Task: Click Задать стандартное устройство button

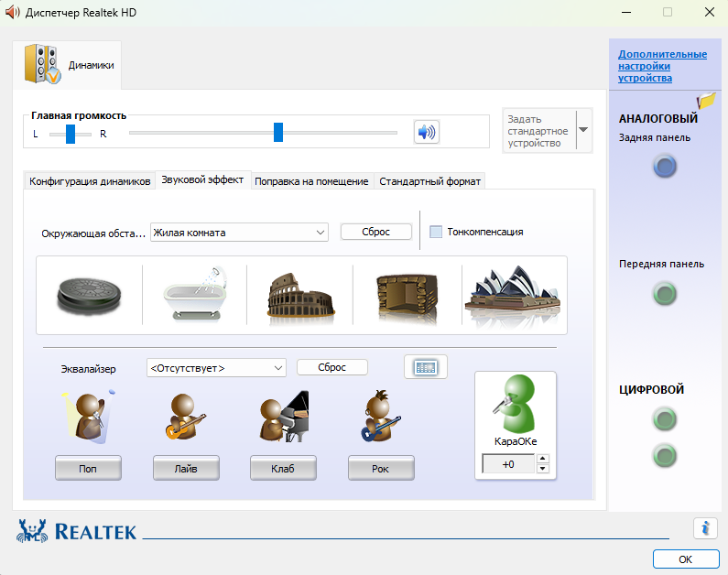Action: [x=539, y=131]
